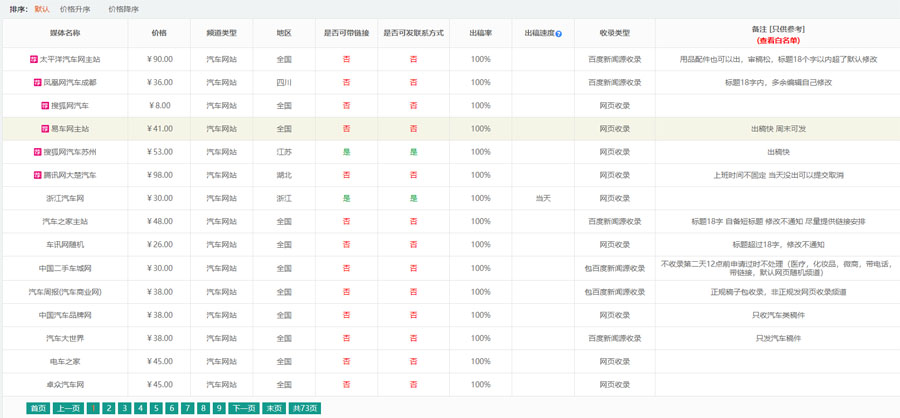This screenshot has width=900, height=418.
Task: Select the 中国二手车城网 media name
Action: 65,268
